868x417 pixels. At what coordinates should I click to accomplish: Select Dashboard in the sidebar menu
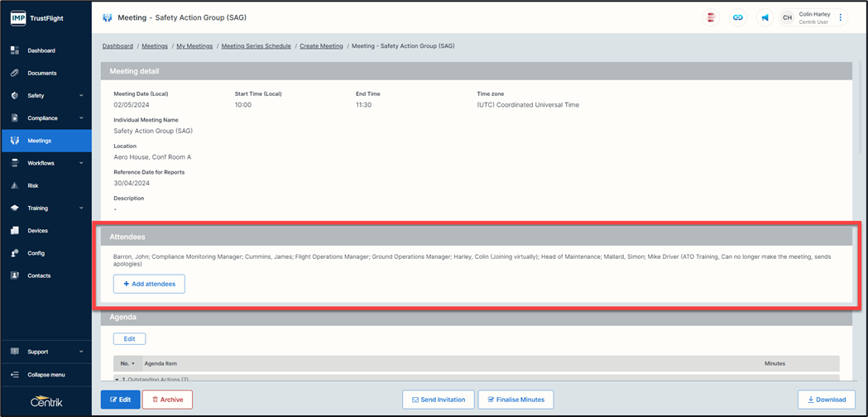[41, 50]
